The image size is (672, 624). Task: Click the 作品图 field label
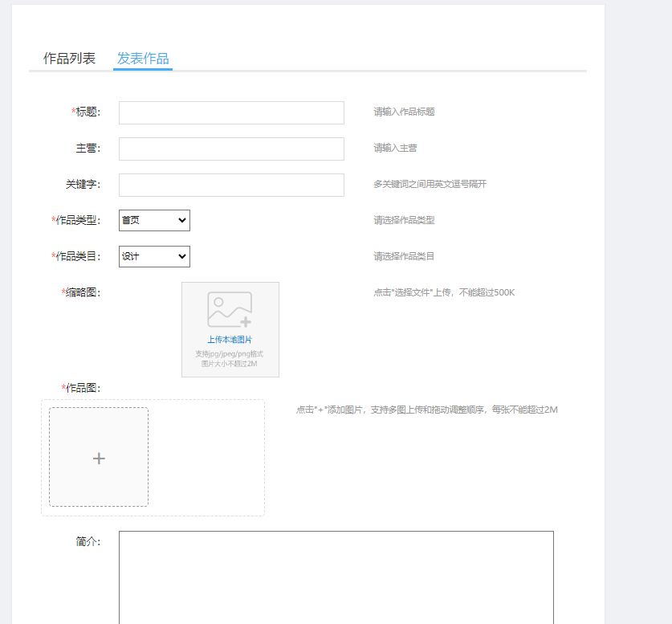(81, 388)
